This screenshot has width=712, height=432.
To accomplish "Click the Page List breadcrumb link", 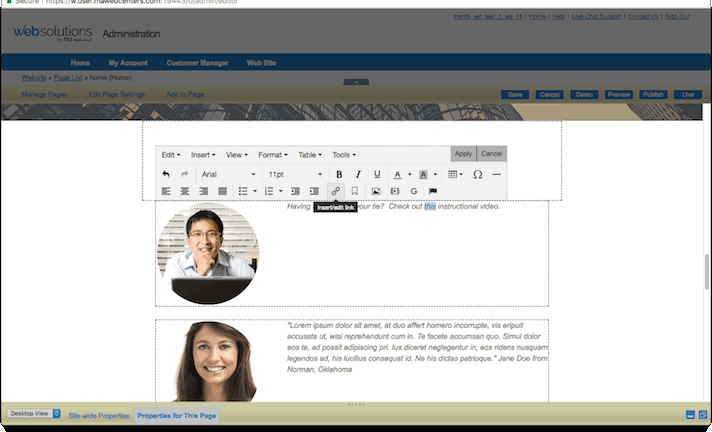I will [x=68, y=78].
